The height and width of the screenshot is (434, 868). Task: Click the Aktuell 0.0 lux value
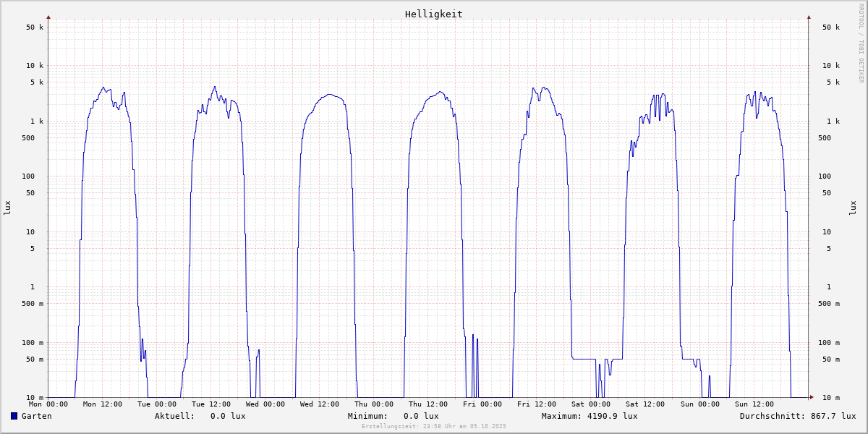(x=228, y=416)
